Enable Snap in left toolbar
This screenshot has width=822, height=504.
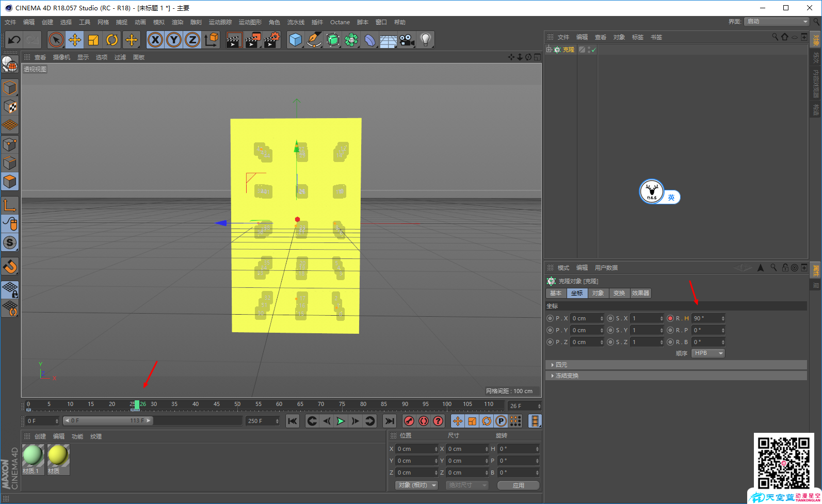point(10,267)
